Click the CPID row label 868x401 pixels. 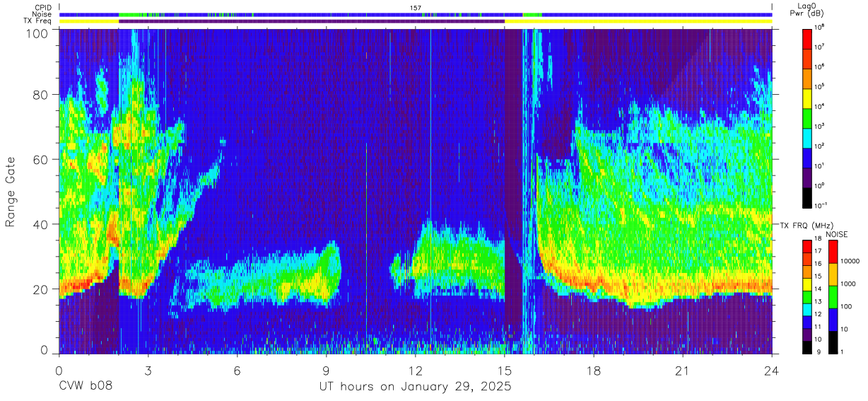click(42, 8)
